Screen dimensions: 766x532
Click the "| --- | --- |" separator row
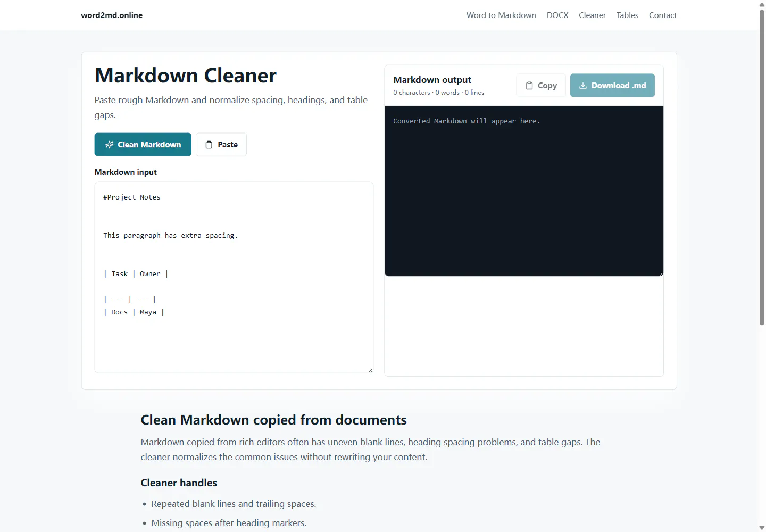(130, 300)
